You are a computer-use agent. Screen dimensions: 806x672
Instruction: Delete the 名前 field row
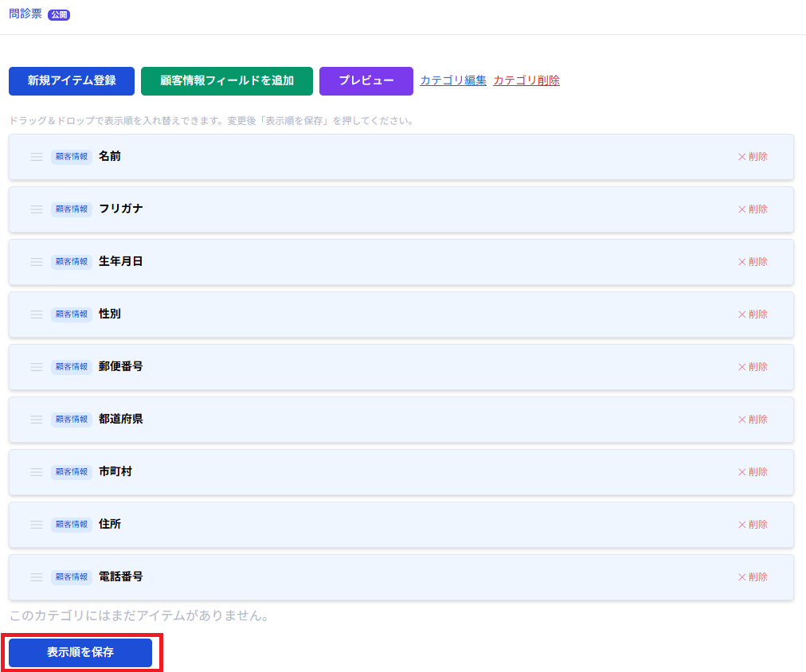tap(753, 157)
